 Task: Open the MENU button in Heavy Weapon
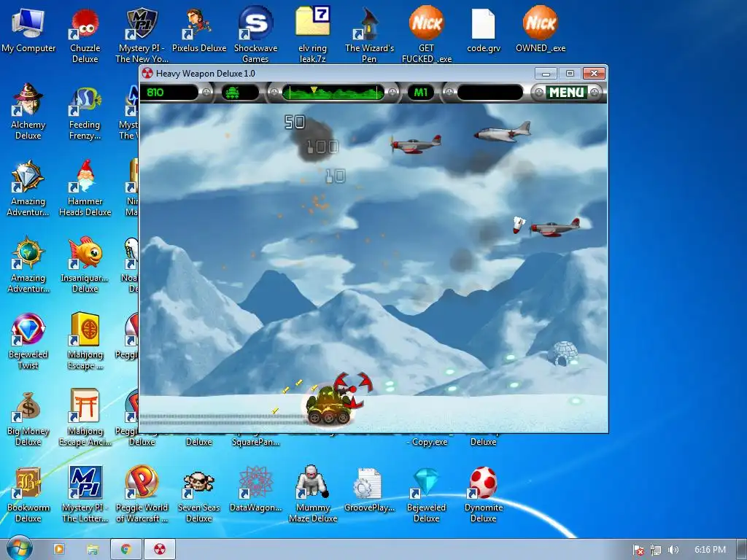coord(566,93)
